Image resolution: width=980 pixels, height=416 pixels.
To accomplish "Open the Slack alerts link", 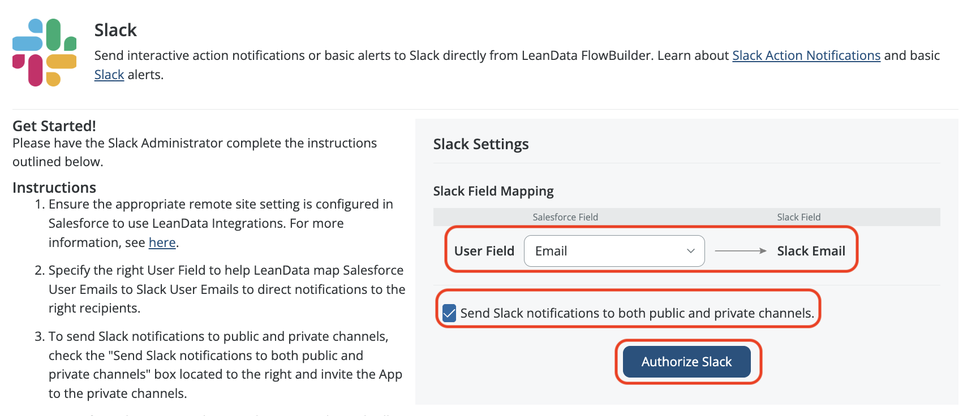I will 109,75.
